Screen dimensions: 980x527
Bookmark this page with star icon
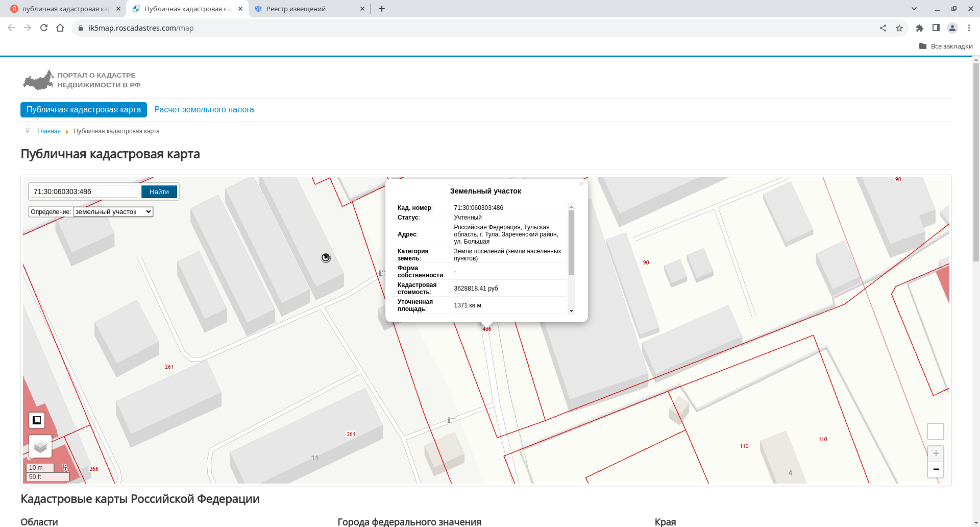click(x=899, y=28)
